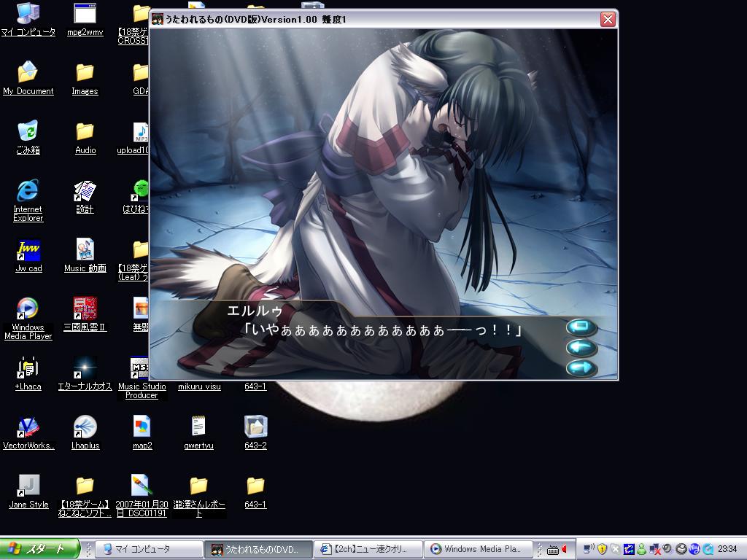Click the yellow security shield tray icon

[602, 549]
